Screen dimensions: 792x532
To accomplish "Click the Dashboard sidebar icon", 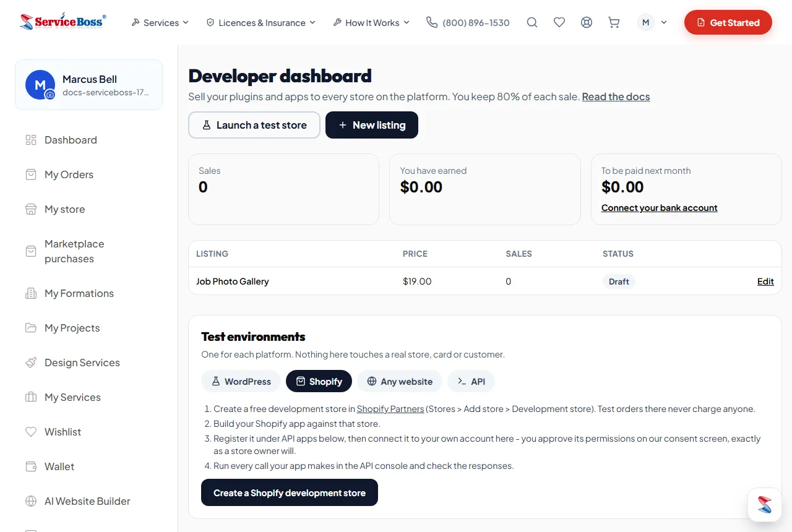I will click(31, 140).
